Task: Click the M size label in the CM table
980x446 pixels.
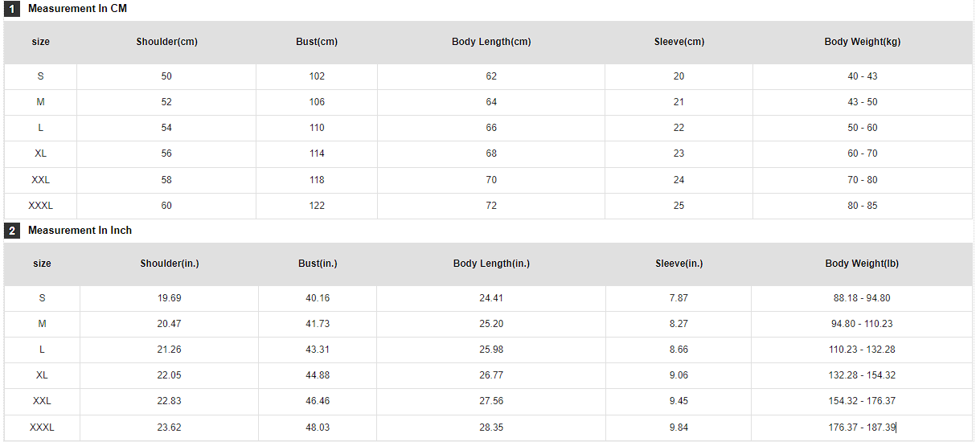Action: [40, 102]
